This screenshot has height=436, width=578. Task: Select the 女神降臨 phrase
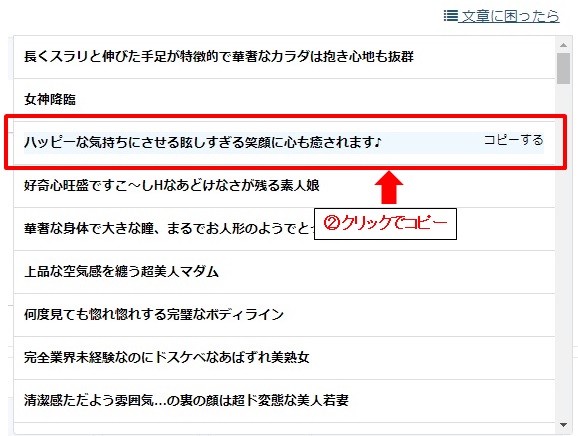point(284,100)
